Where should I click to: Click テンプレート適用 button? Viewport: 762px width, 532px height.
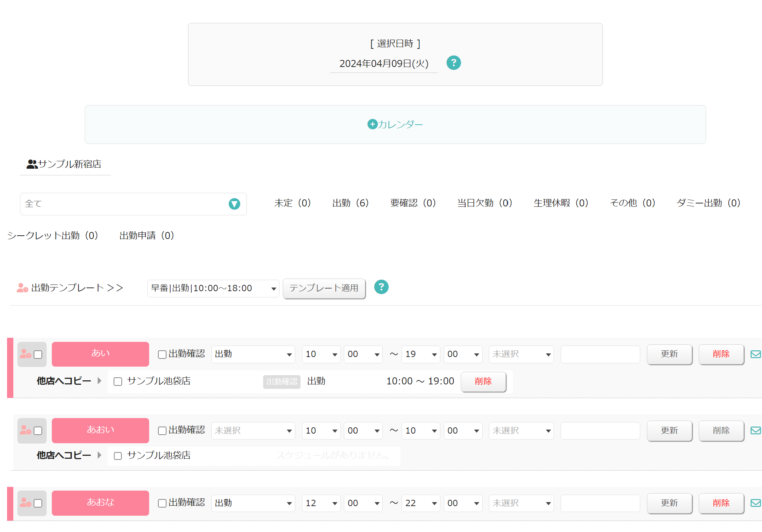tap(324, 288)
